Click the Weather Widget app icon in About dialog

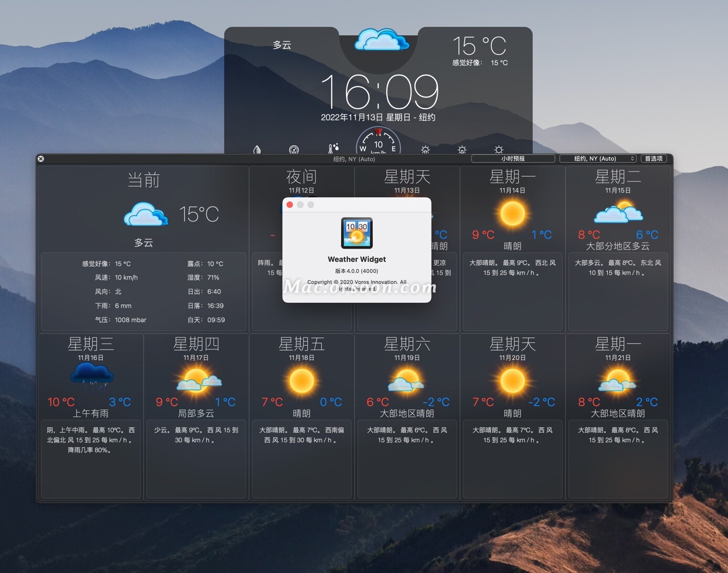357,233
